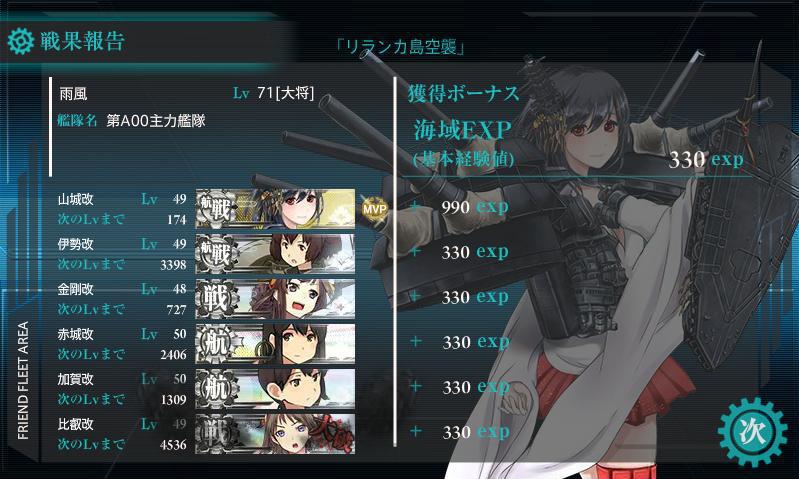Click the 990 exp MVP bonus
This screenshot has width=799, height=479.
click(x=475, y=207)
